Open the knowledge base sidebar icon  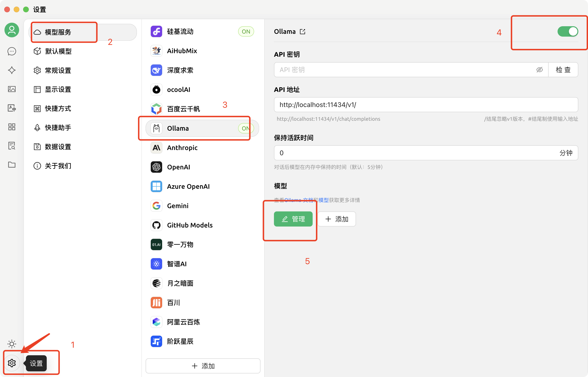point(12,146)
